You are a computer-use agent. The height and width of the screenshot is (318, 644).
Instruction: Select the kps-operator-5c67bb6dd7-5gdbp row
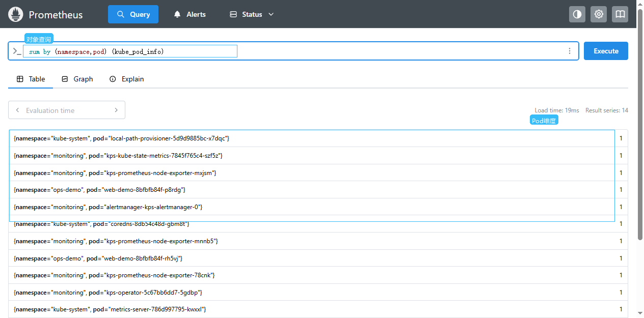tap(318, 293)
